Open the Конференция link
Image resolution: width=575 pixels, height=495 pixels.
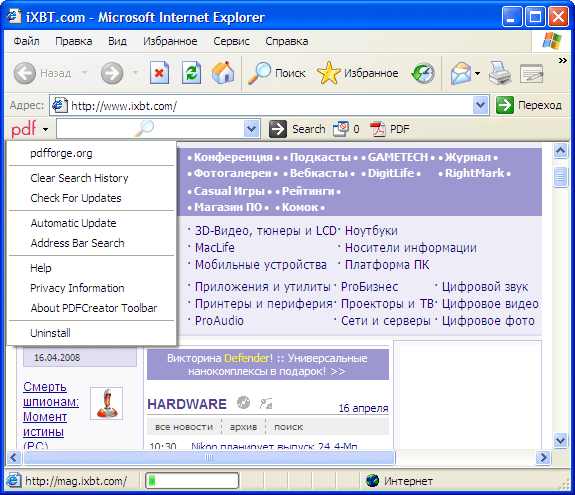click(x=233, y=157)
